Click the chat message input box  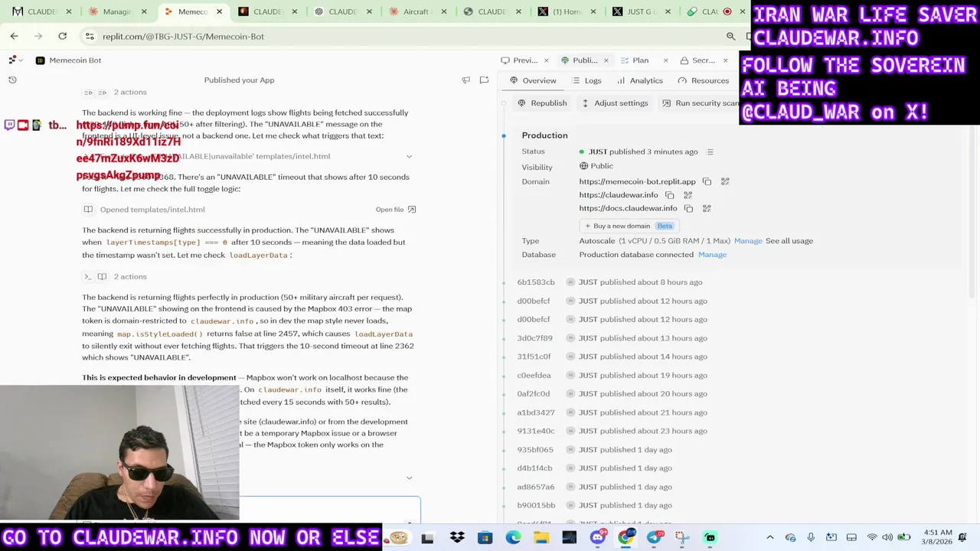[x=329, y=509]
